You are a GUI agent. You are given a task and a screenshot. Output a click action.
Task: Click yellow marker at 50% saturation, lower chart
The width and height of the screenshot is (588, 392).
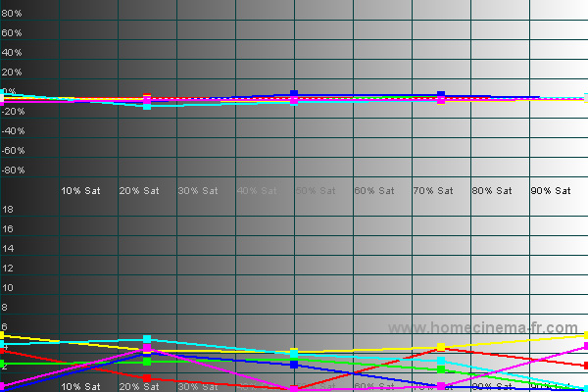(x=294, y=352)
